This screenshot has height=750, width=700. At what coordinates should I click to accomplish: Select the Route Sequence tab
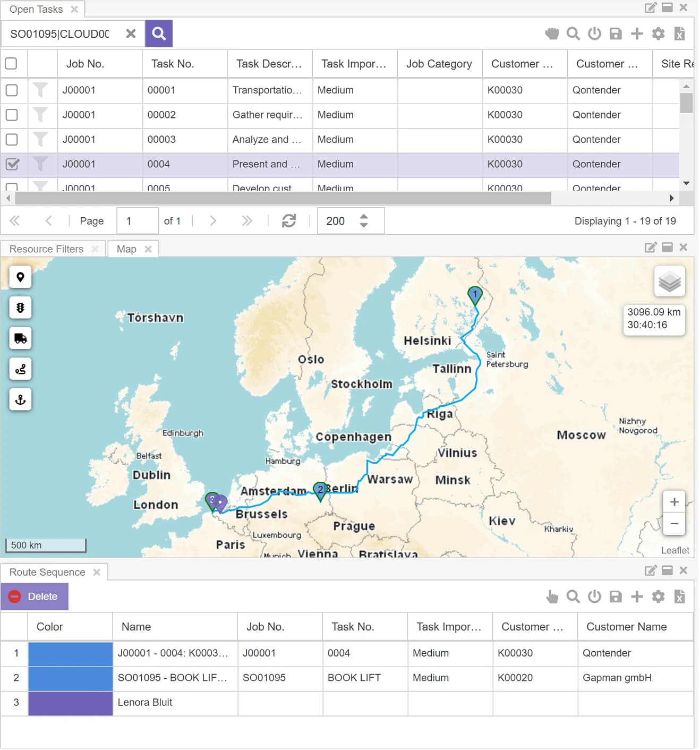(x=47, y=573)
